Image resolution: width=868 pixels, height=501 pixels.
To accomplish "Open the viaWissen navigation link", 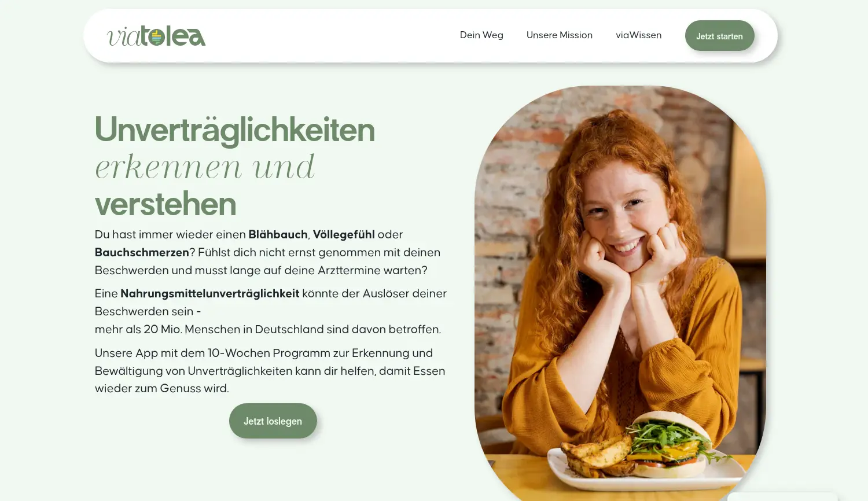I will (638, 35).
